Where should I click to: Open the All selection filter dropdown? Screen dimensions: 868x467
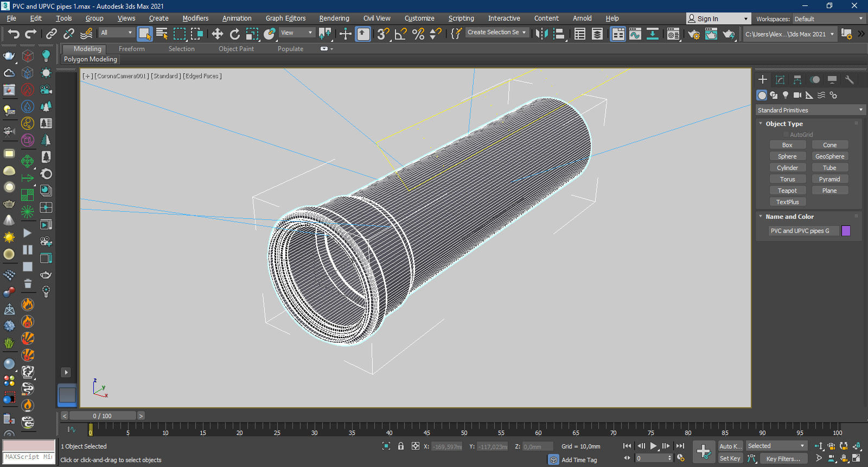click(116, 33)
